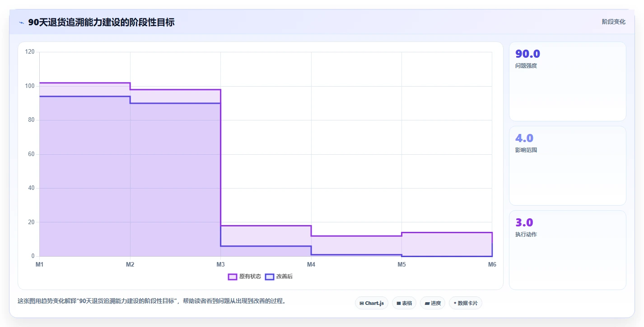
Task: Select the Chart.js tag
Action: (x=372, y=303)
